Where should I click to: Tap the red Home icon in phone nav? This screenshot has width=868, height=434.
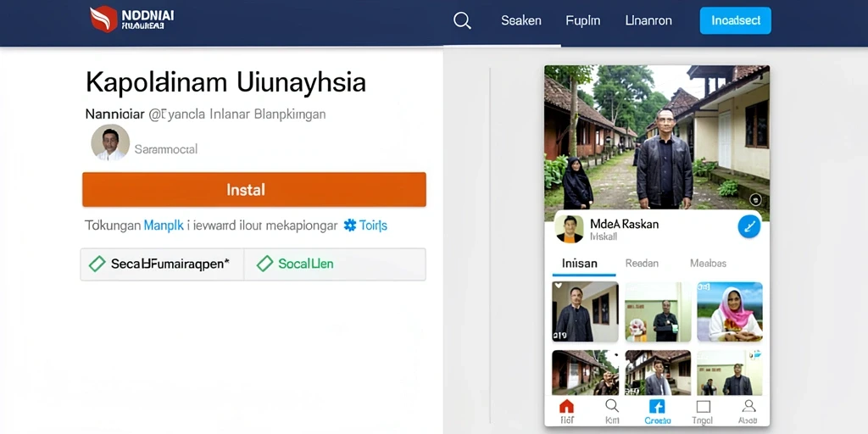pyautogui.click(x=566, y=407)
